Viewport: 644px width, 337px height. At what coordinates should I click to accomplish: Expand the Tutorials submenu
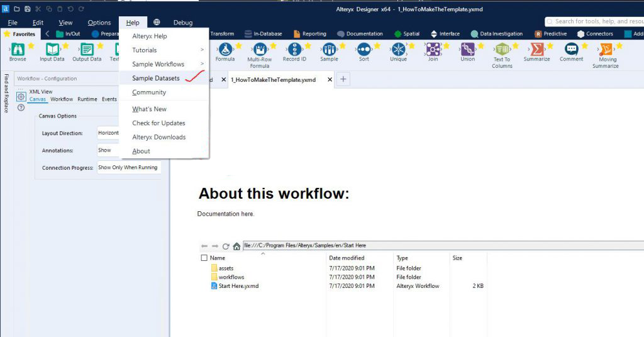click(164, 50)
